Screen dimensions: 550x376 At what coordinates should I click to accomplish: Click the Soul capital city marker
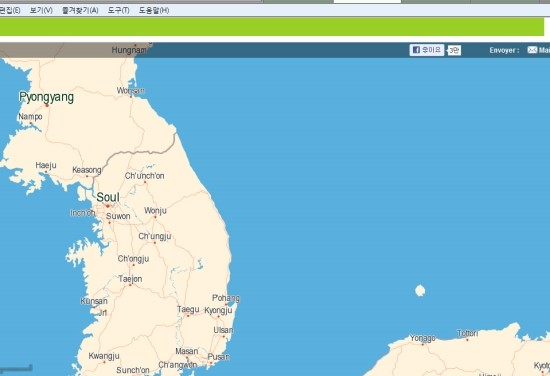coord(108,206)
